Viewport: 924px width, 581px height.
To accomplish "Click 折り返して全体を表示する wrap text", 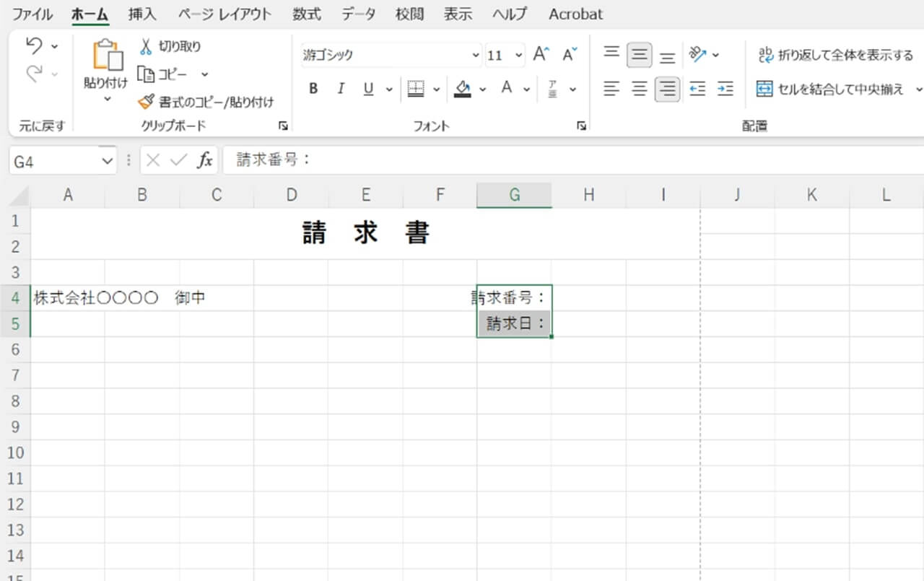I will tap(835, 55).
